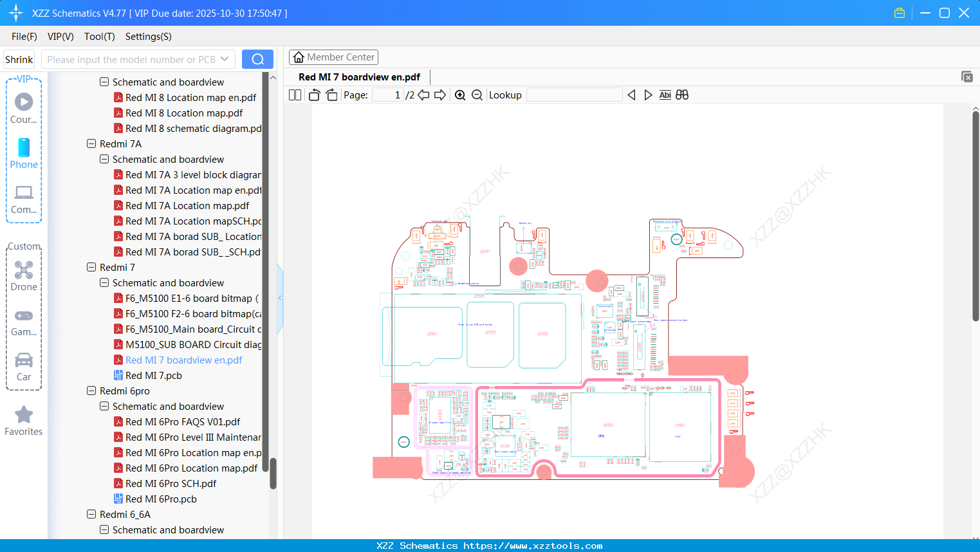Open Red MI 7.pcb file

point(154,376)
